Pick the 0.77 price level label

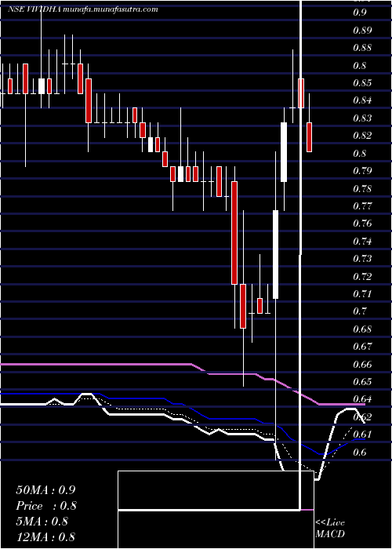362,206
